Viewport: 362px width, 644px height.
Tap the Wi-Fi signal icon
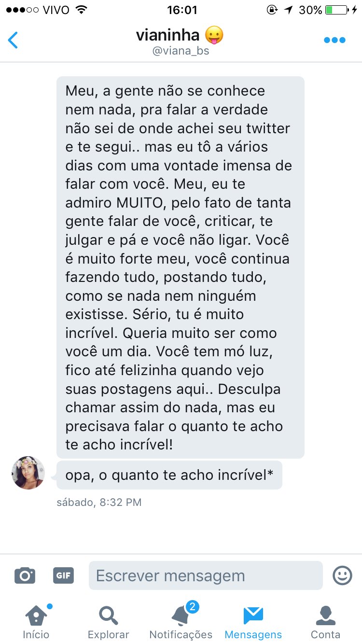(81, 10)
